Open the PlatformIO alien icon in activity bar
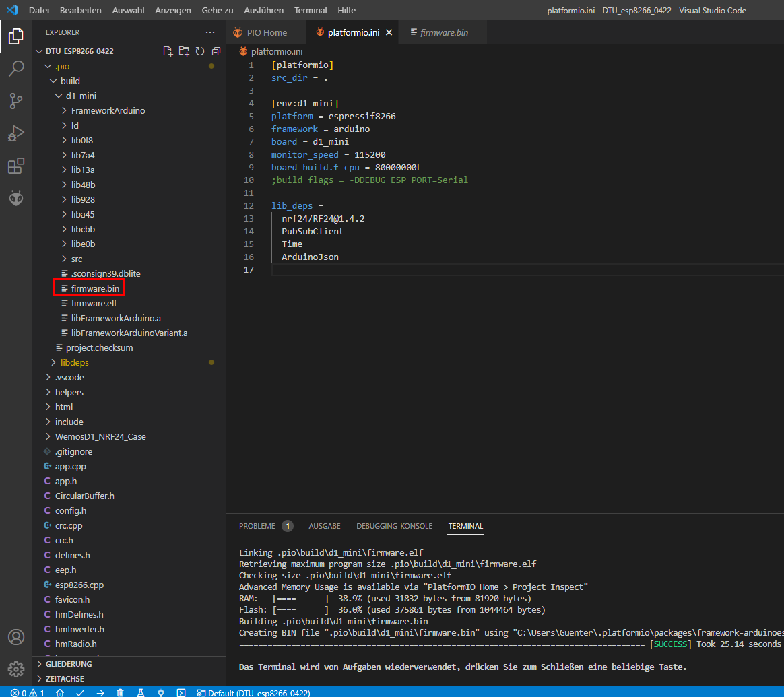 click(x=16, y=199)
